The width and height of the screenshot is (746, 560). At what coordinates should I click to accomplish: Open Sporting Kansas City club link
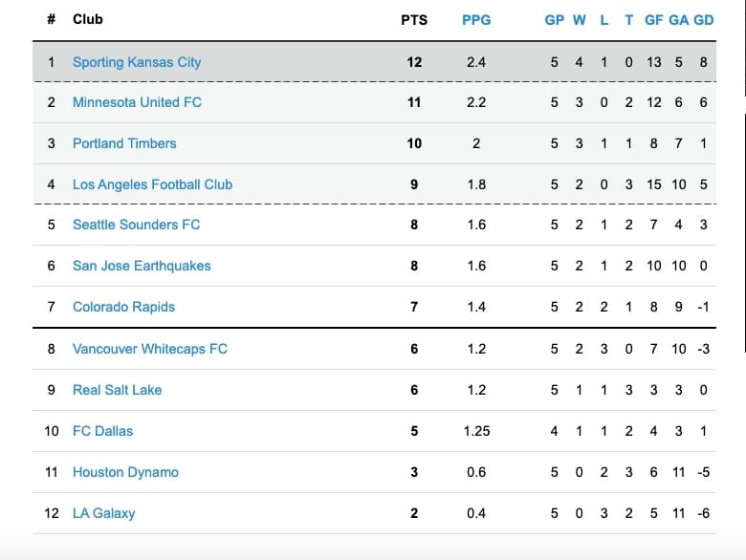pyautogui.click(x=137, y=62)
